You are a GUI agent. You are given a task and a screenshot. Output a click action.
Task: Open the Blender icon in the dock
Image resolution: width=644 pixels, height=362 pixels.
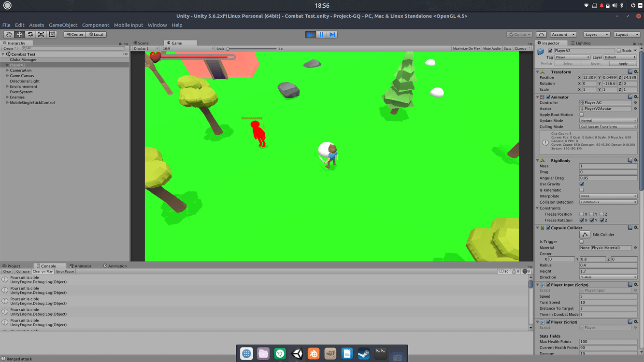pyautogui.click(x=314, y=354)
